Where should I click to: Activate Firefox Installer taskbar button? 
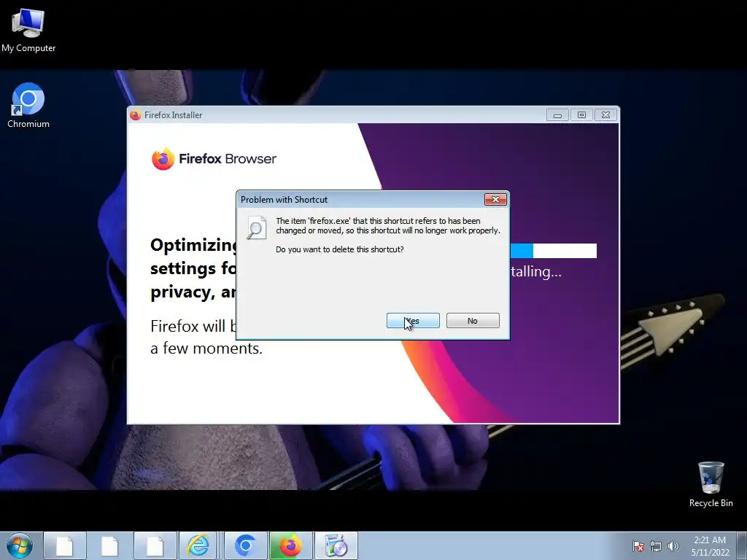click(x=290, y=545)
